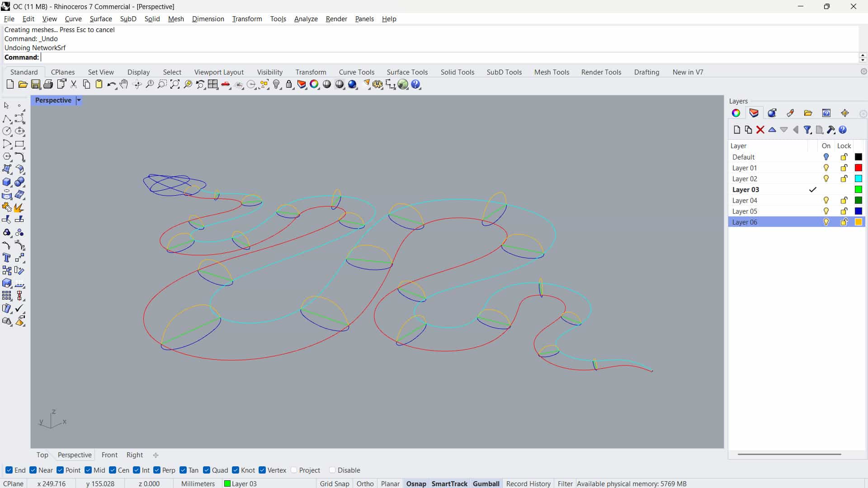Toggle Gumball in status bar
The width and height of the screenshot is (868, 488).
click(486, 483)
